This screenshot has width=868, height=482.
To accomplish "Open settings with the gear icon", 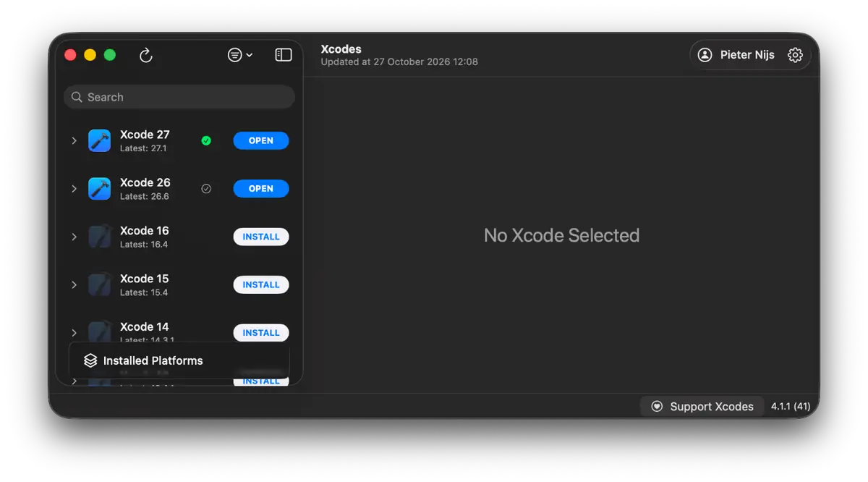I will [795, 55].
